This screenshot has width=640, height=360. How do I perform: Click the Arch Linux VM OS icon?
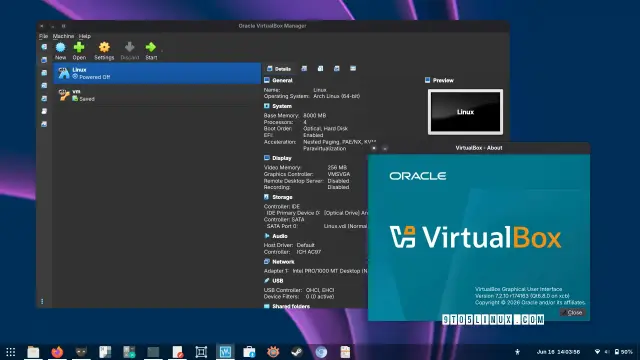(64, 73)
